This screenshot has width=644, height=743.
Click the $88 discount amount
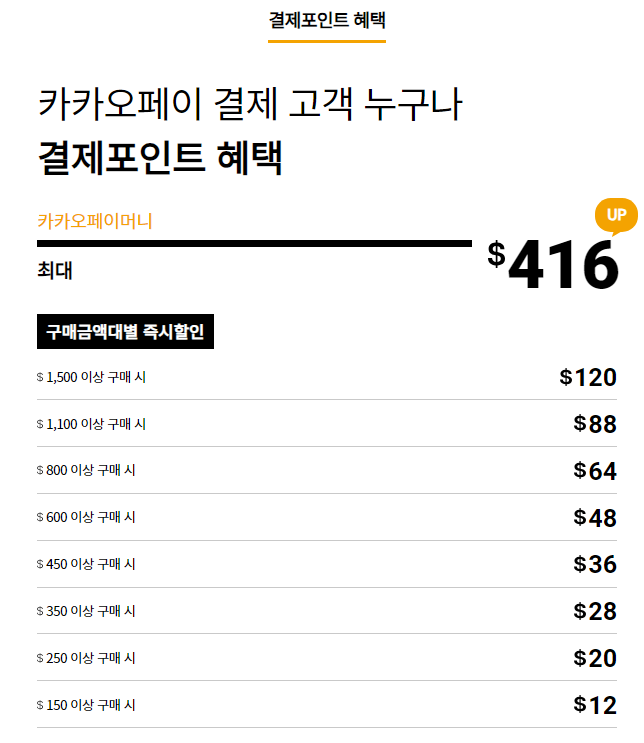(595, 424)
